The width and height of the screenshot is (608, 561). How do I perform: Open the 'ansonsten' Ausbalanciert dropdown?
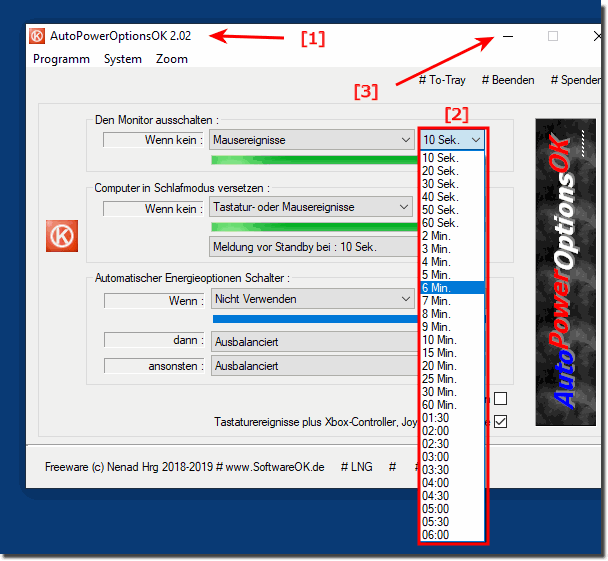click(x=314, y=366)
